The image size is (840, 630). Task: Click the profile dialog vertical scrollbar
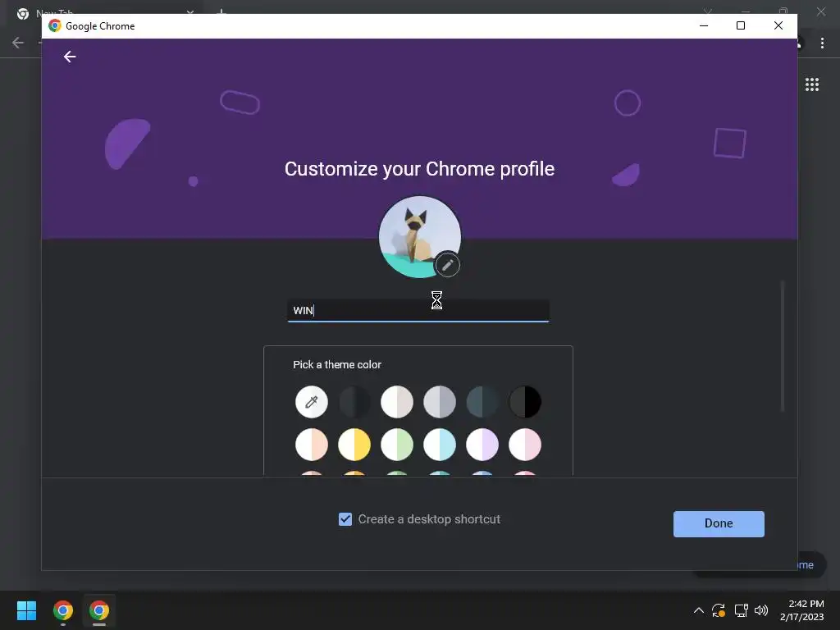(782, 345)
